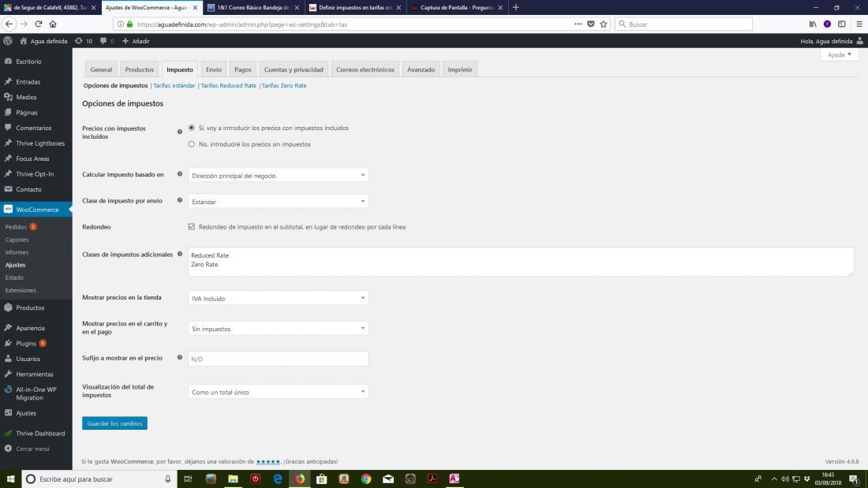Click Cerrar menú to collapse sidebar
The height and width of the screenshot is (488, 868).
tap(32, 449)
